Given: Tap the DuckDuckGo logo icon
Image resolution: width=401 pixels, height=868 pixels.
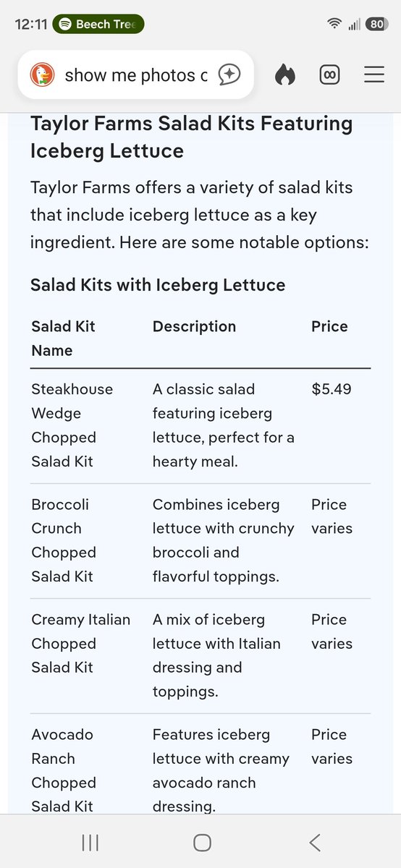Looking at the screenshot, I should [x=42, y=75].
